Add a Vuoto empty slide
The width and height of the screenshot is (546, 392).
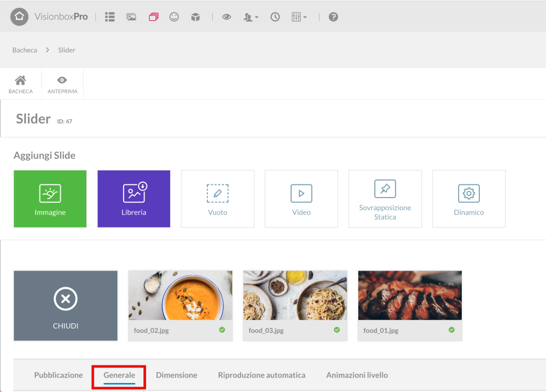[218, 199]
